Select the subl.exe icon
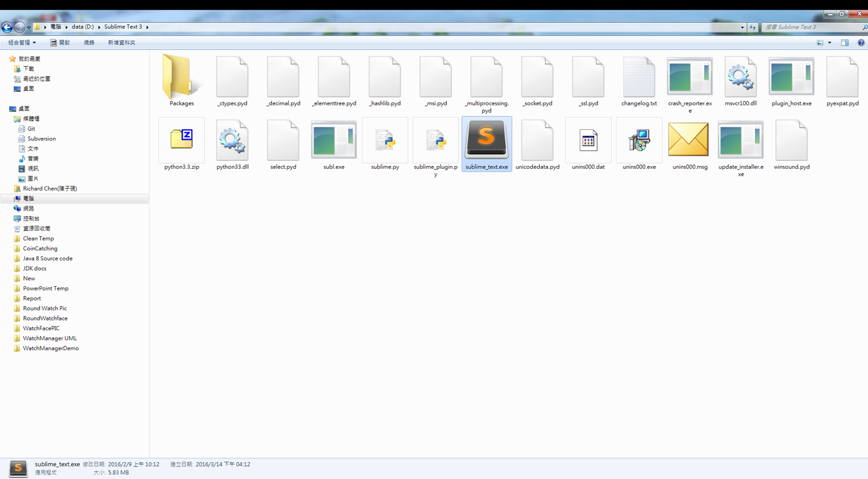Screen dimensions: 868x479 334,140
